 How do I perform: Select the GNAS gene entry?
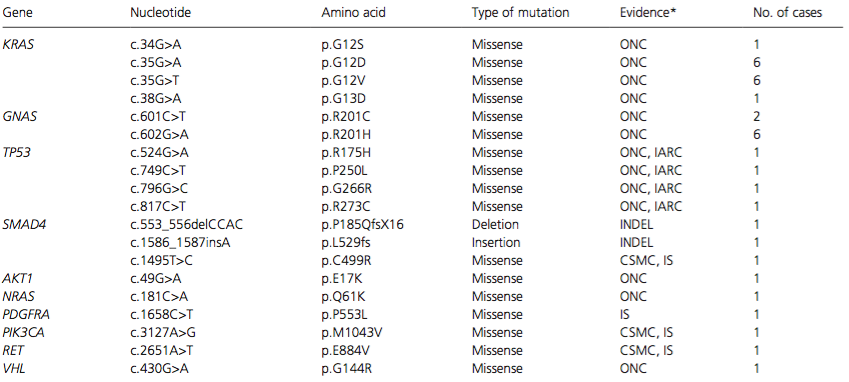[20, 116]
